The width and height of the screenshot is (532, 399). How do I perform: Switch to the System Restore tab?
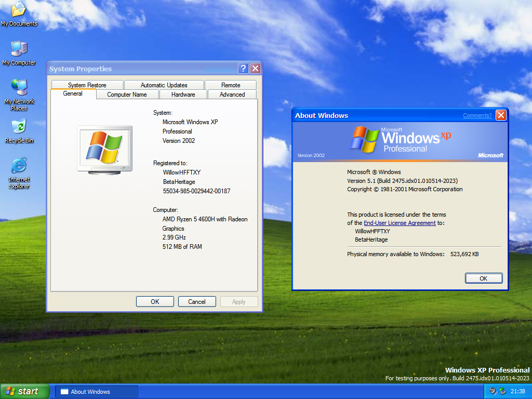coord(87,85)
